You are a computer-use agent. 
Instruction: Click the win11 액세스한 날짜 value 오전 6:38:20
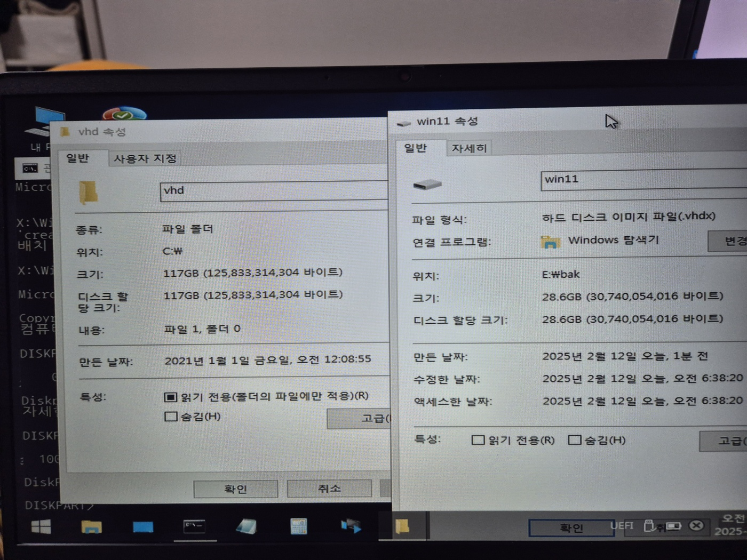click(643, 401)
